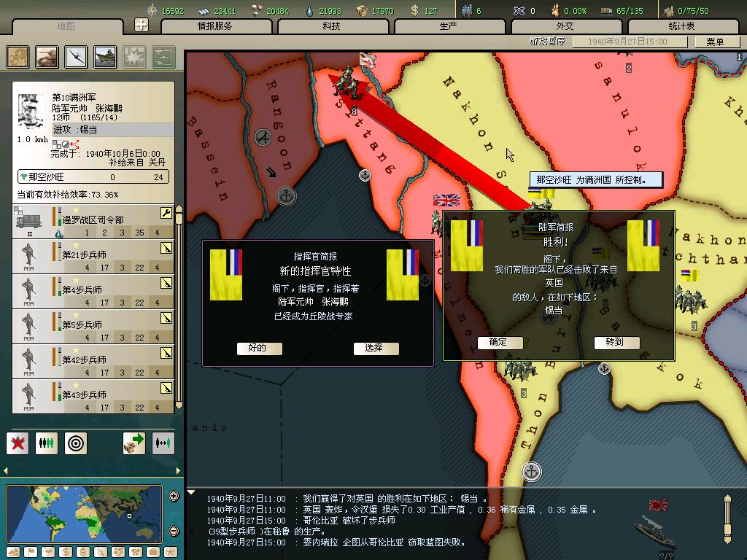Click the plus button beside the 地图 tab
747x560 pixels.
pos(142,25)
